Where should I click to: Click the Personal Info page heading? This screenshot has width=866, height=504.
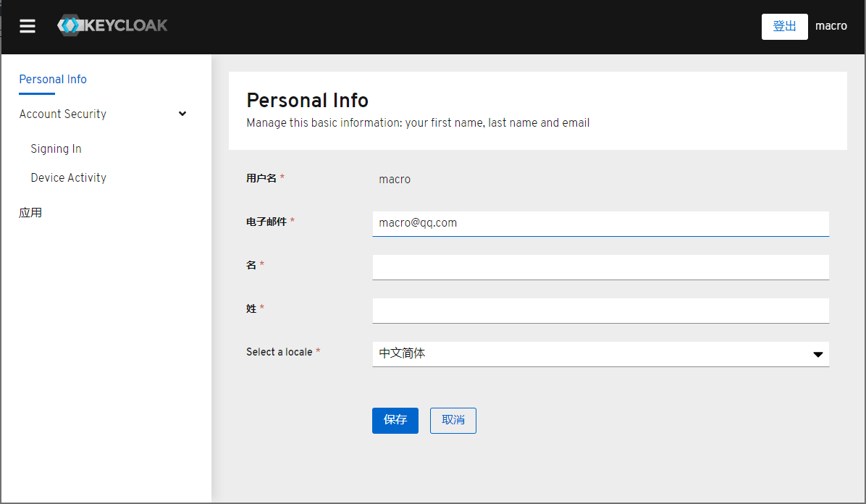click(x=307, y=101)
